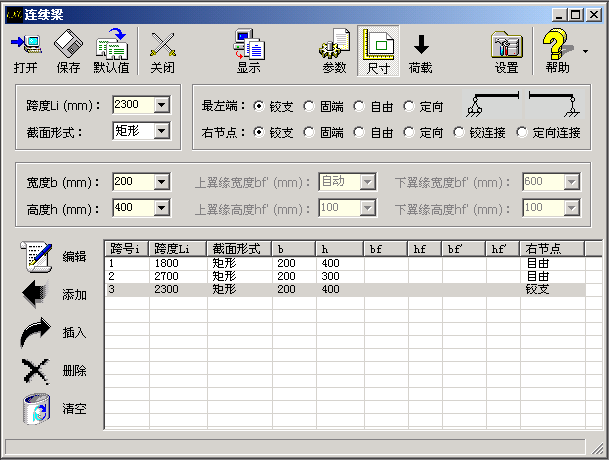Open the 帮助 menu arrow
This screenshot has height=460, width=609.
tap(583, 50)
